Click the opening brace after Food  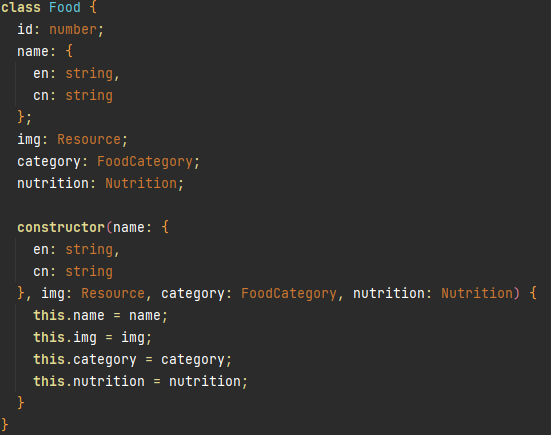93,7
